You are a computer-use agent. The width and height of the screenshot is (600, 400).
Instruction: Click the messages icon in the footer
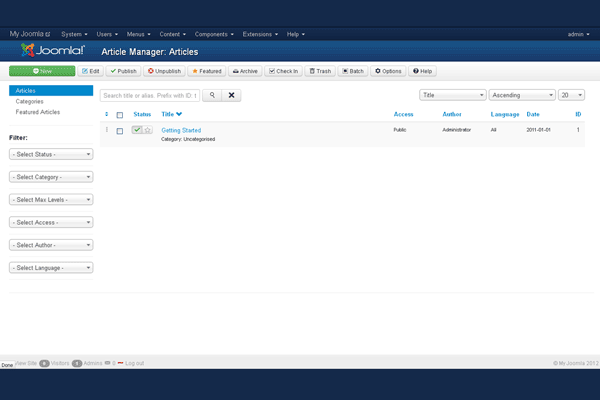click(108, 363)
